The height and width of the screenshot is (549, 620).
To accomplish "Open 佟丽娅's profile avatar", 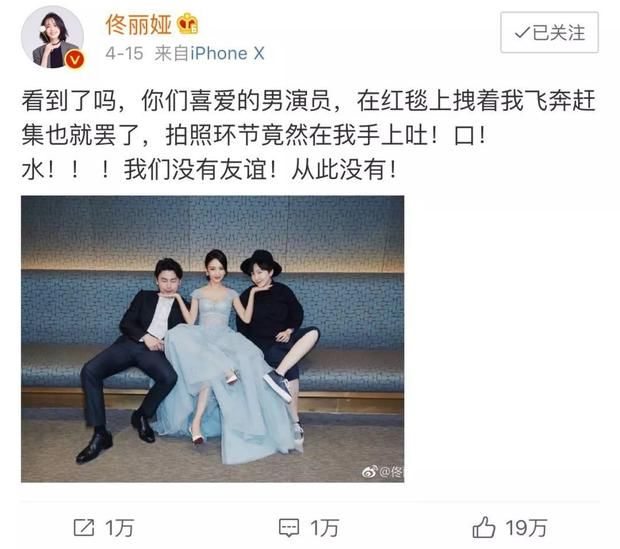I will pyautogui.click(x=52, y=38).
